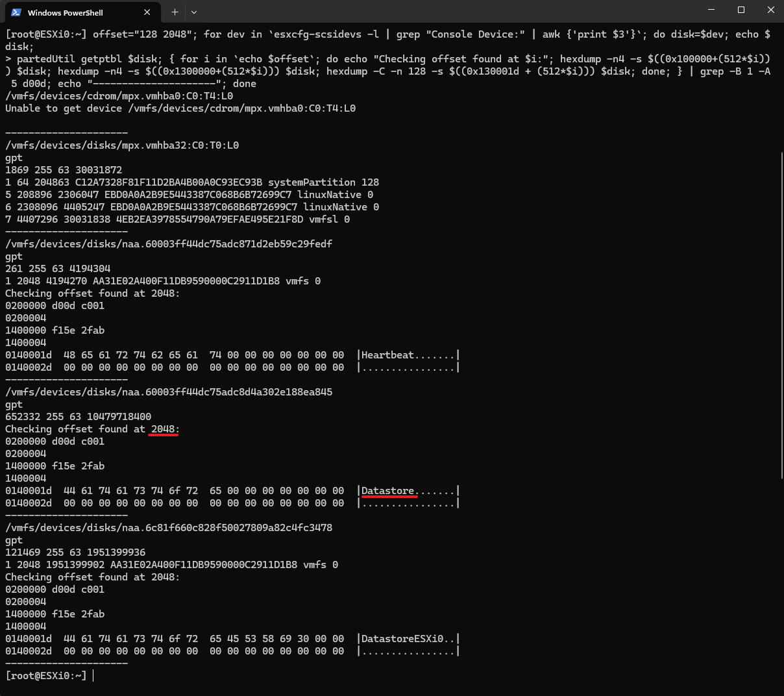The image size is (784, 696).
Task: Click the DatastoreESXi0 volume label text
Action: point(405,638)
